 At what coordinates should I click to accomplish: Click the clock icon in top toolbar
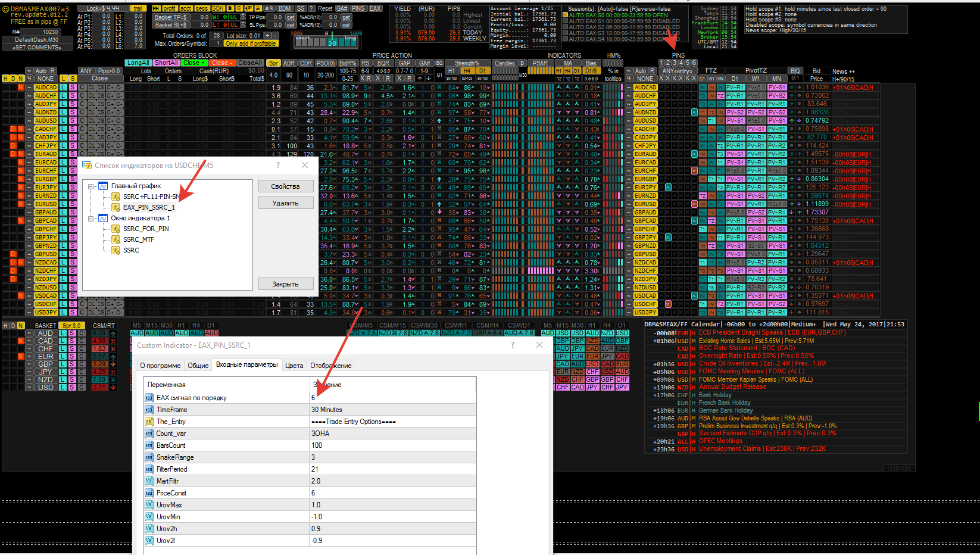point(239,8)
